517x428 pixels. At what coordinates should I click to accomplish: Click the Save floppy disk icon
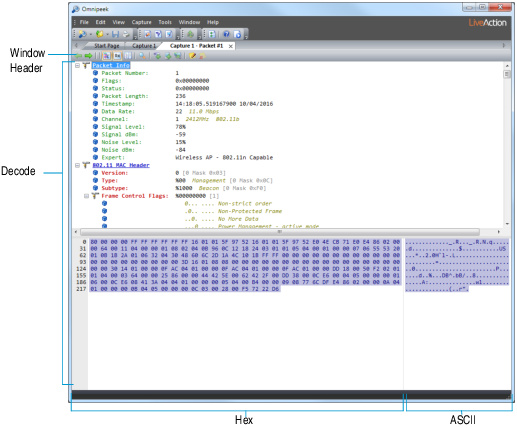click(x=116, y=34)
